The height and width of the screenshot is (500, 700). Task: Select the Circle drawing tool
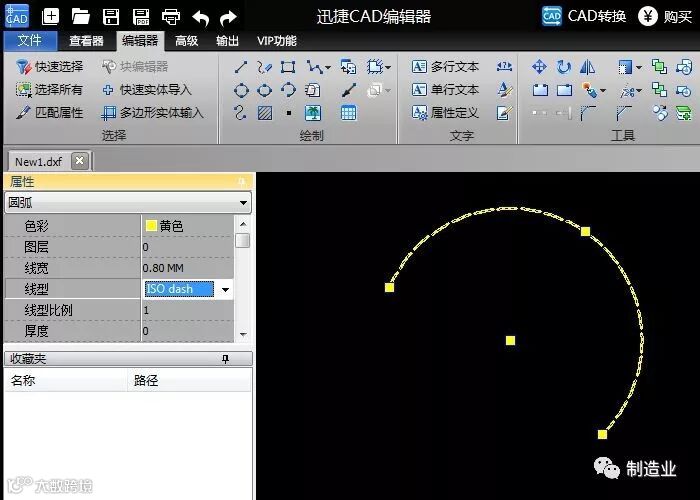point(241,91)
